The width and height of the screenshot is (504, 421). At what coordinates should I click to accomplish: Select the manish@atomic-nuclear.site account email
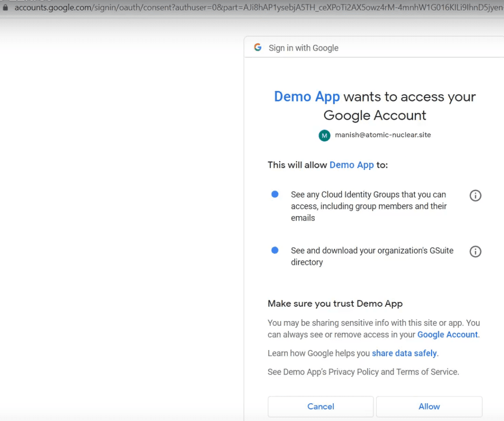pyautogui.click(x=383, y=135)
